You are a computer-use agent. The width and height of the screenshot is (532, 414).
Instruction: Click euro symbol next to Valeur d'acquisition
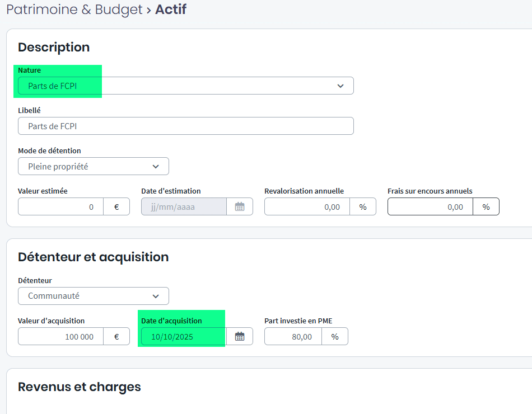[116, 336]
